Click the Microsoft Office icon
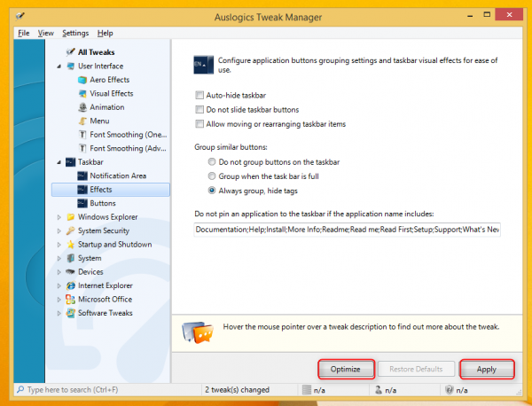The image size is (532, 406). 71,299
